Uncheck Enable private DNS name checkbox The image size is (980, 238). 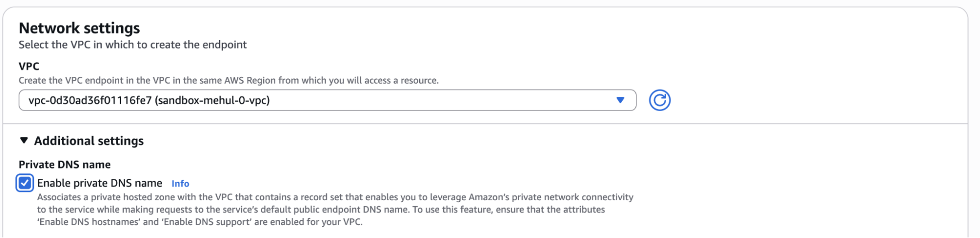(25, 183)
